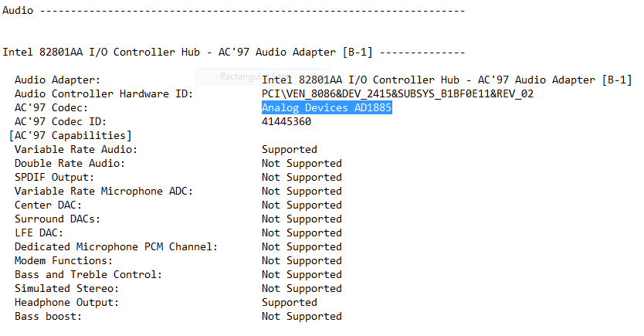This screenshot has width=644, height=336.
Task: Click the AC'97 Codec ID value 41445360
Action: (x=286, y=122)
